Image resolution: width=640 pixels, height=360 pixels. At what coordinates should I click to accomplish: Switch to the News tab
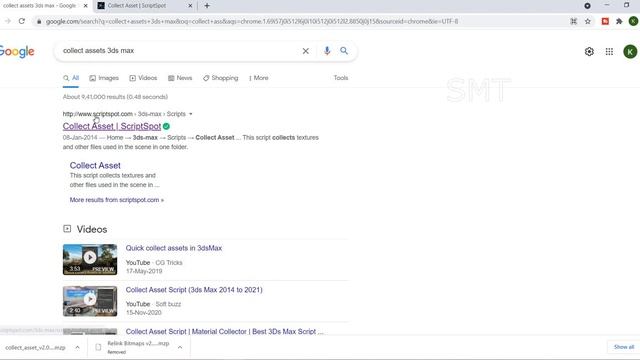180,78
